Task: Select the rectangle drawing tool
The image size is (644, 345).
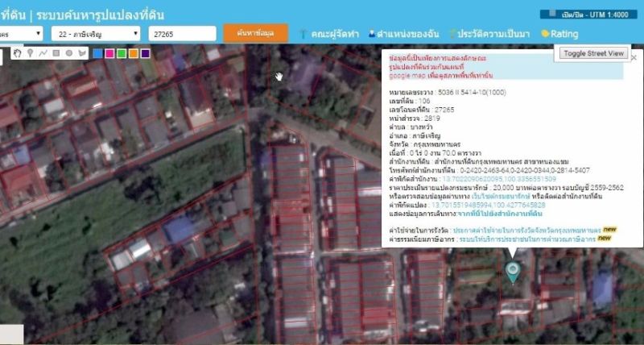Action: (56, 53)
